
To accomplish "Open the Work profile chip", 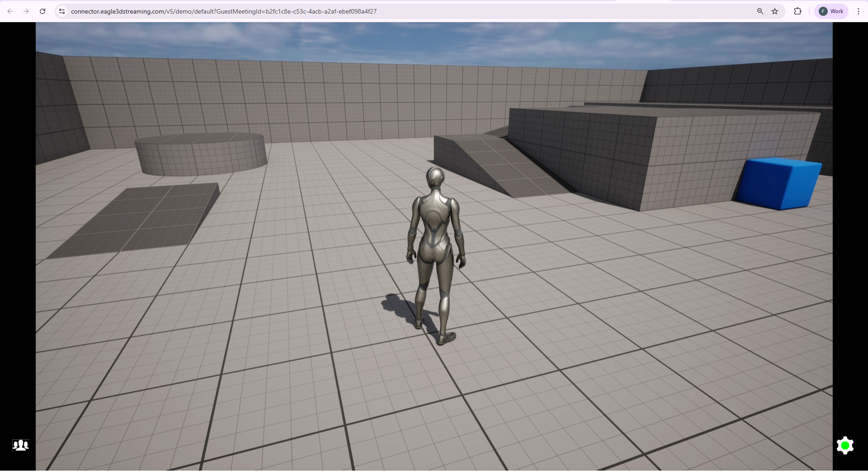I will coord(831,11).
